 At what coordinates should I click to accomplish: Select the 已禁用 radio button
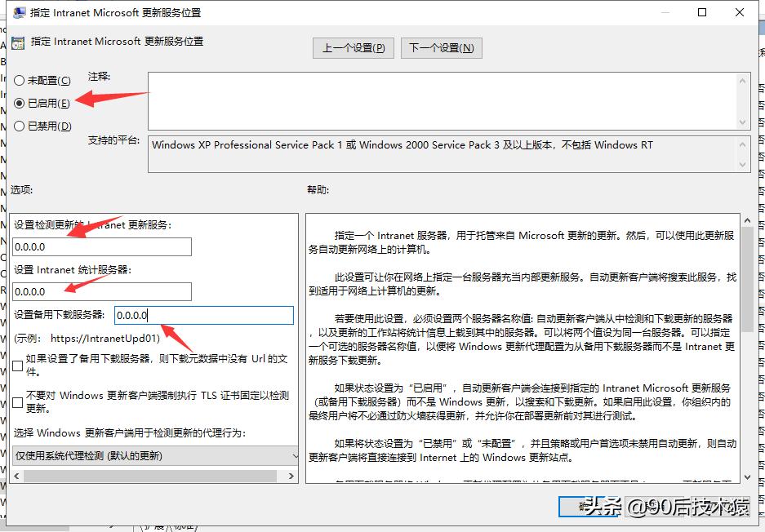pyautogui.click(x=20, y=126)
